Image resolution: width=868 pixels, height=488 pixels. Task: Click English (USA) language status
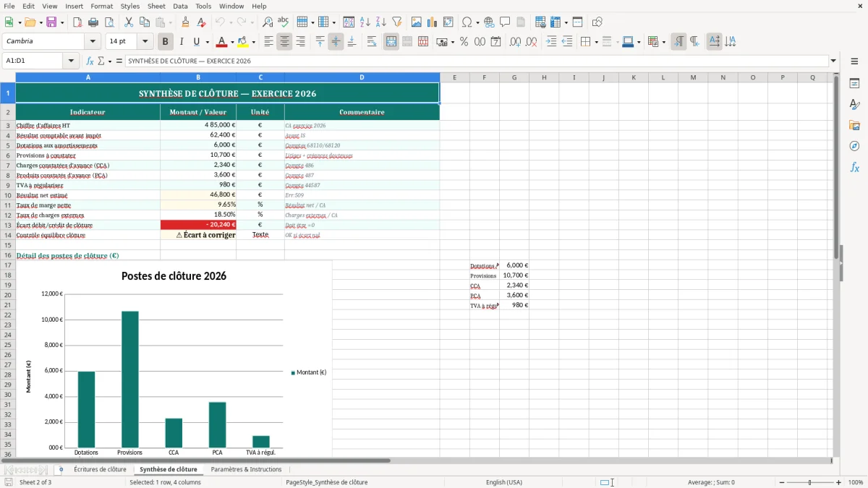[x=503, y=482]
